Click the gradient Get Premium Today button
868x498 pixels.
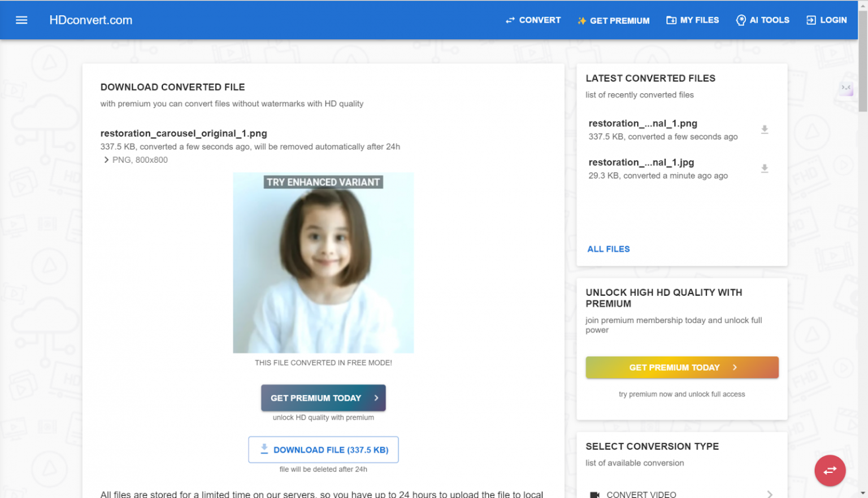click(682, 367)
